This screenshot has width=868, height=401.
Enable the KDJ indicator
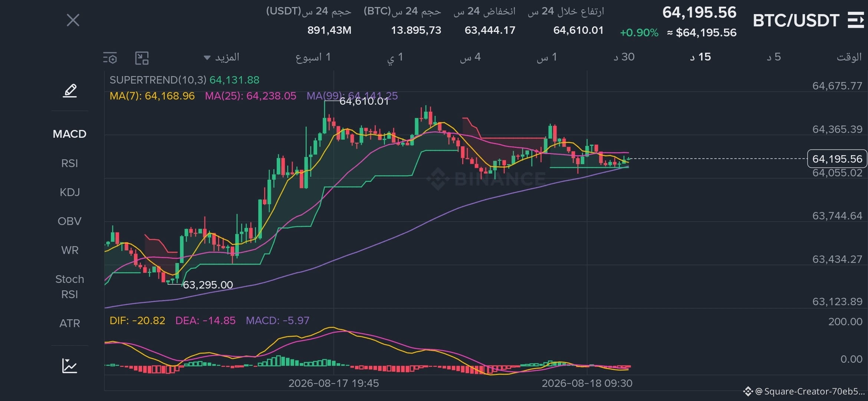(70, 192)
